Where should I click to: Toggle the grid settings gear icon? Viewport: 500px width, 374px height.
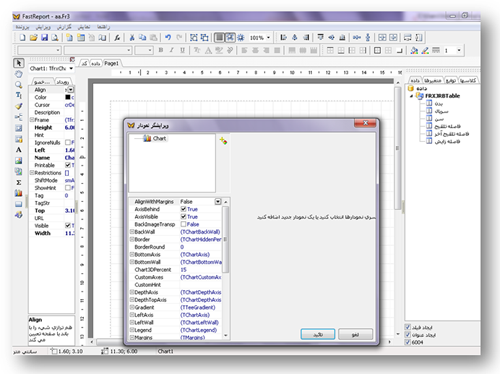coord(241,37)
